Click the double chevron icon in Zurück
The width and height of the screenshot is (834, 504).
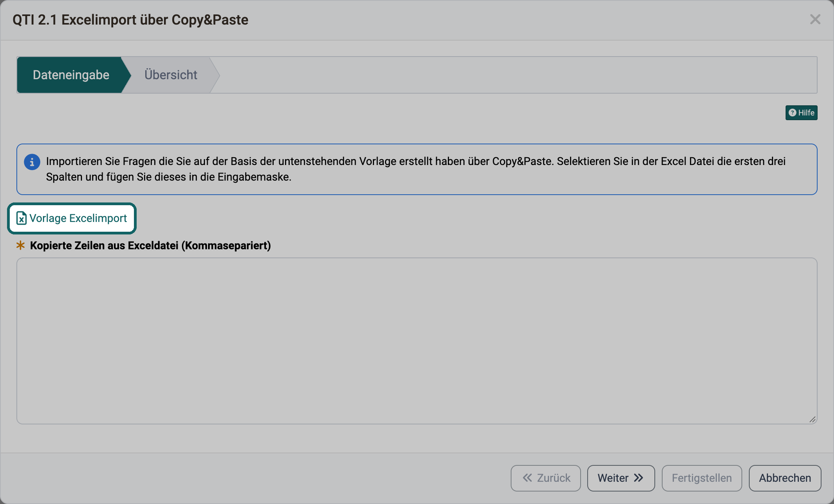click(527, 478)
